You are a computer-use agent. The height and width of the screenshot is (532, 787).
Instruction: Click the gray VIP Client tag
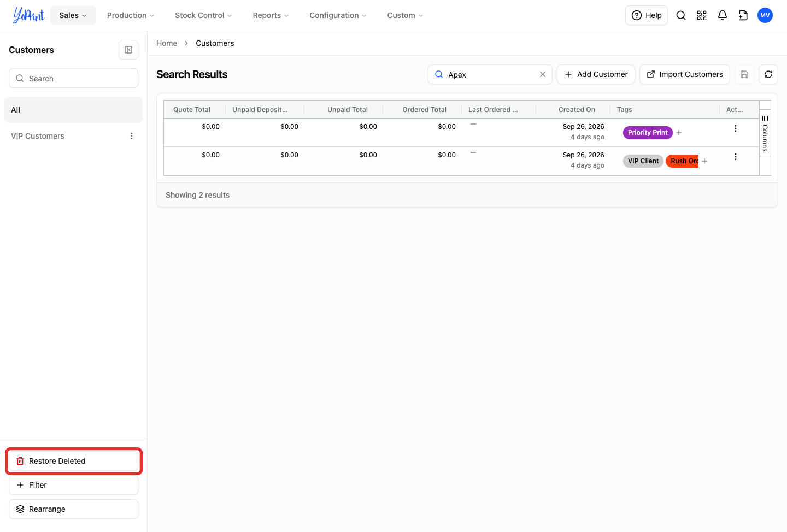click(643, 161)
